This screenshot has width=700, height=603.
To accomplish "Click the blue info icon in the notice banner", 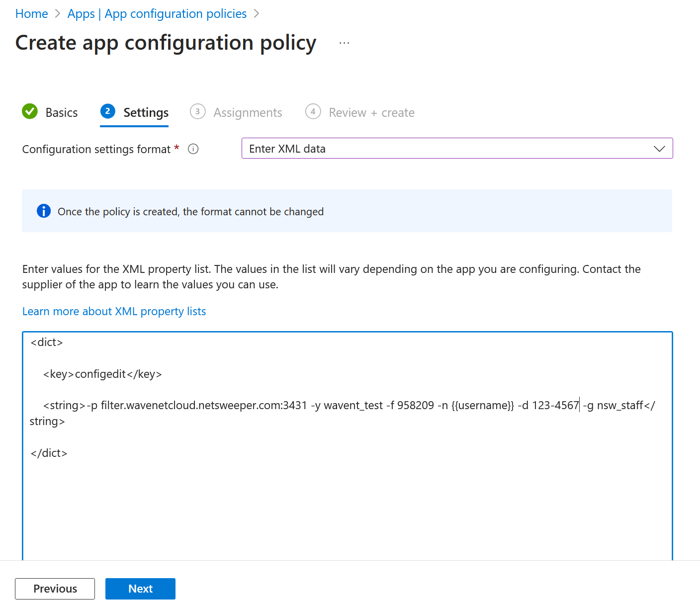I will coord(44,211).
